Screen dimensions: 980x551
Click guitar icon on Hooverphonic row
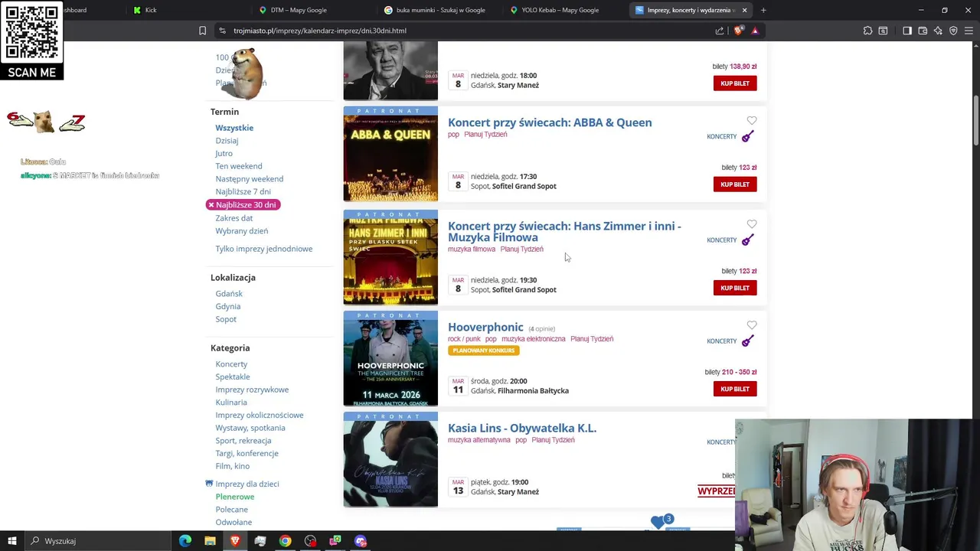[747, 341]
